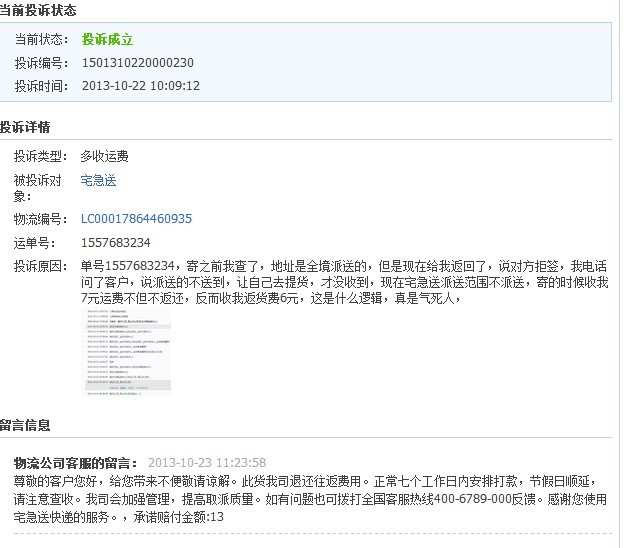Enlarge the attached tracking screenshot thumbnail
This screenshot has height=548, width=628.
point(126,352)
